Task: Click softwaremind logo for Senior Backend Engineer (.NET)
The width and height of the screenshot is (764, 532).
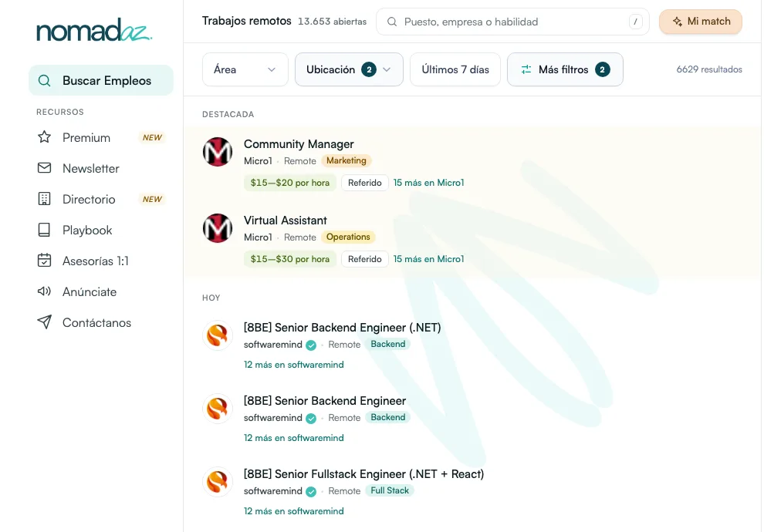Action: 218,335
